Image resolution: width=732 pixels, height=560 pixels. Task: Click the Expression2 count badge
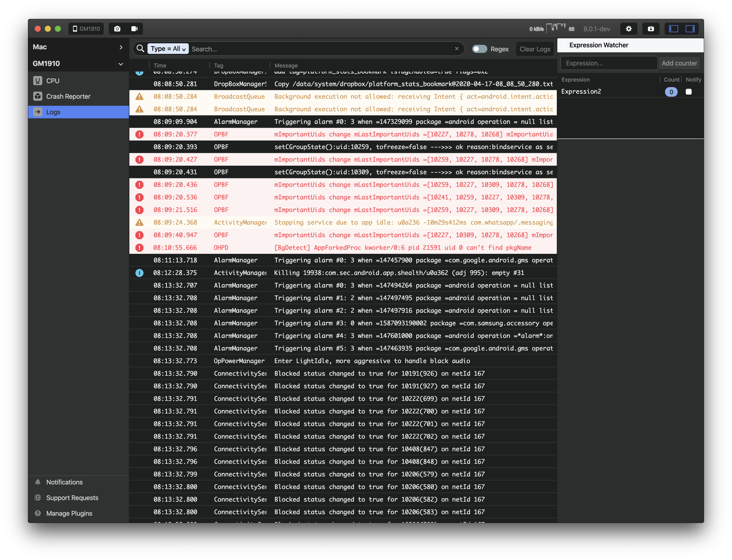click(671, 92)
